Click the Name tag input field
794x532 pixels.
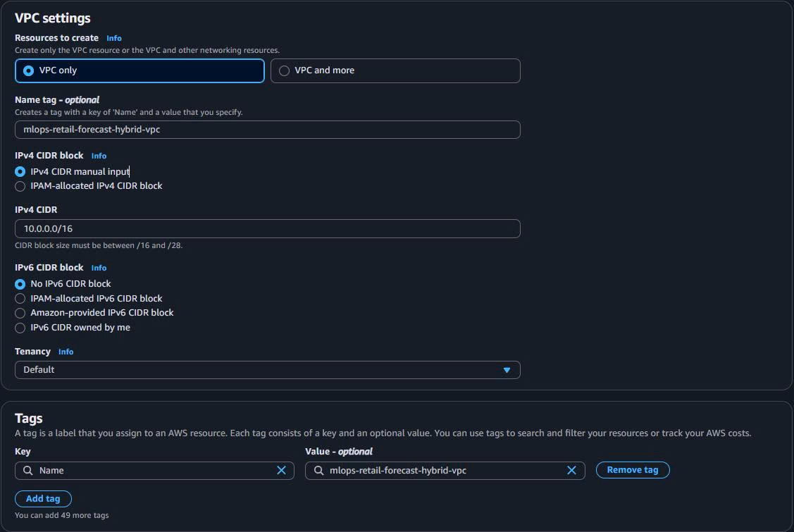tap(267, 130)
